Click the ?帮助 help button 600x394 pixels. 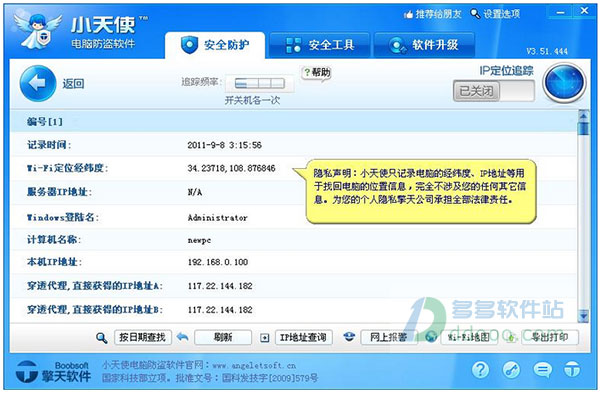click(x=316, y=72)
